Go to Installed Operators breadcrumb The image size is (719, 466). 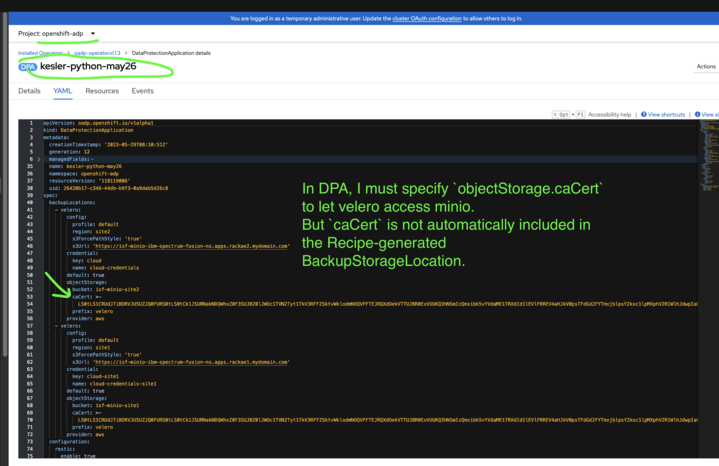[40, 53]
